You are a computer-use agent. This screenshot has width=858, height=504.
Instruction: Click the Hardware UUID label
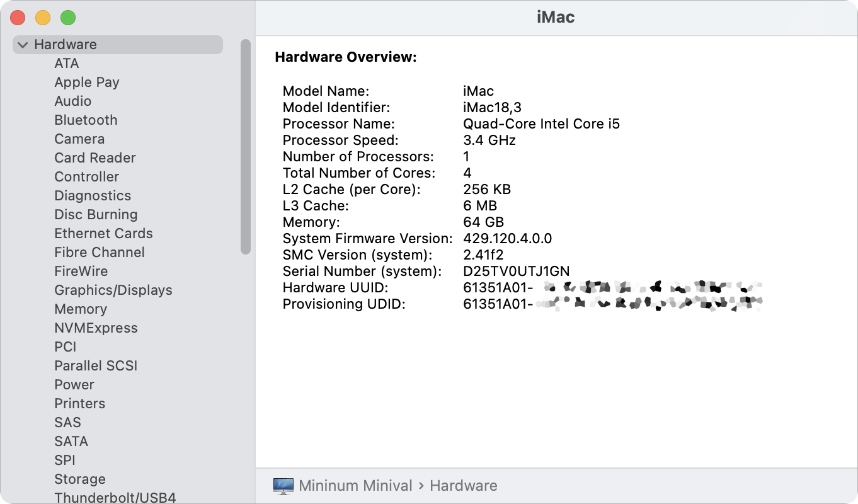click(x=335, y=288)
